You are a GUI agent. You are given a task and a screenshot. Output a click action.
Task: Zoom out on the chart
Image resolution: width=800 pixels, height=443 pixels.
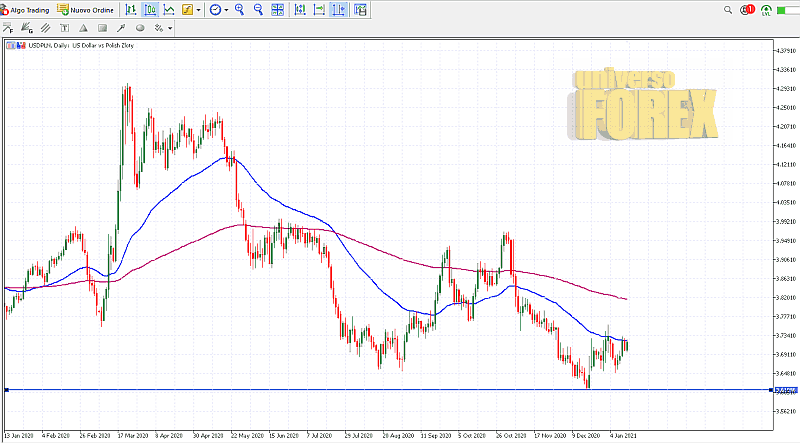click(259, 9)
